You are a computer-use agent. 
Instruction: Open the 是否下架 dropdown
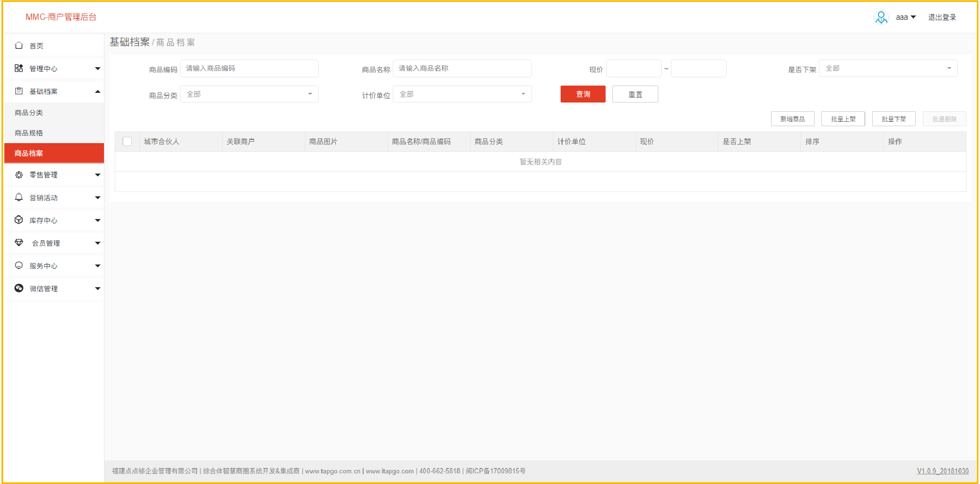[888, 68]
